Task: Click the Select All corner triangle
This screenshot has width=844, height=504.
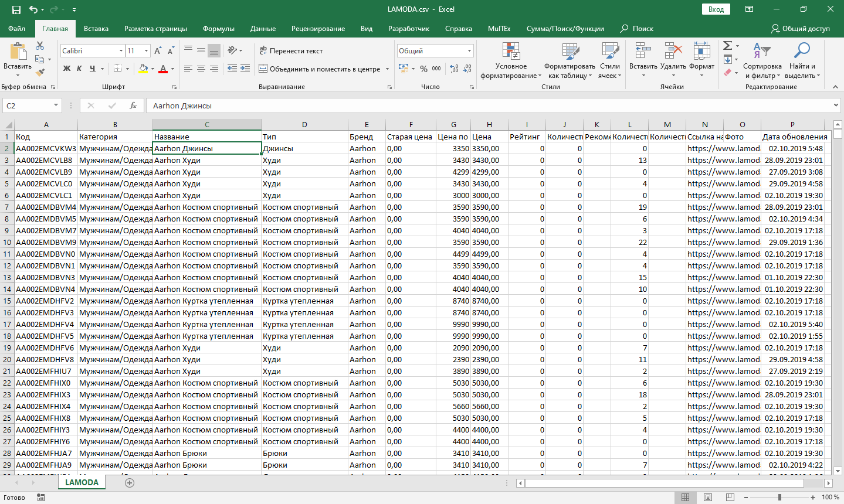Action: pos(8,125)
